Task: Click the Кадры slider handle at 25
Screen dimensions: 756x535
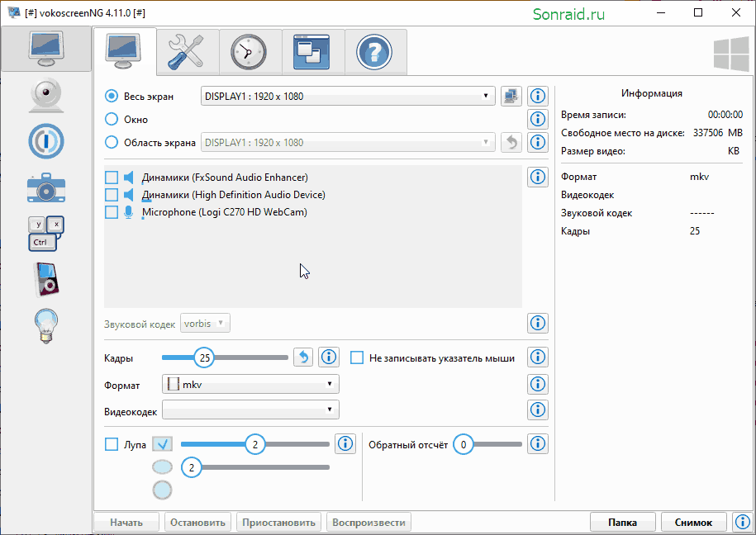Action: point(204,357)
